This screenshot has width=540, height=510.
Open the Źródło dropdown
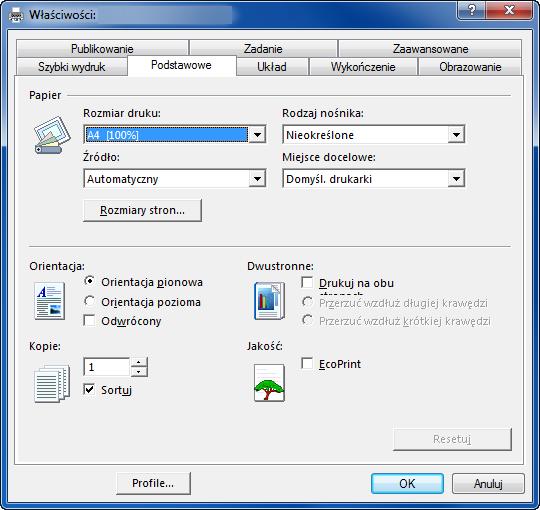pos(257,179)
